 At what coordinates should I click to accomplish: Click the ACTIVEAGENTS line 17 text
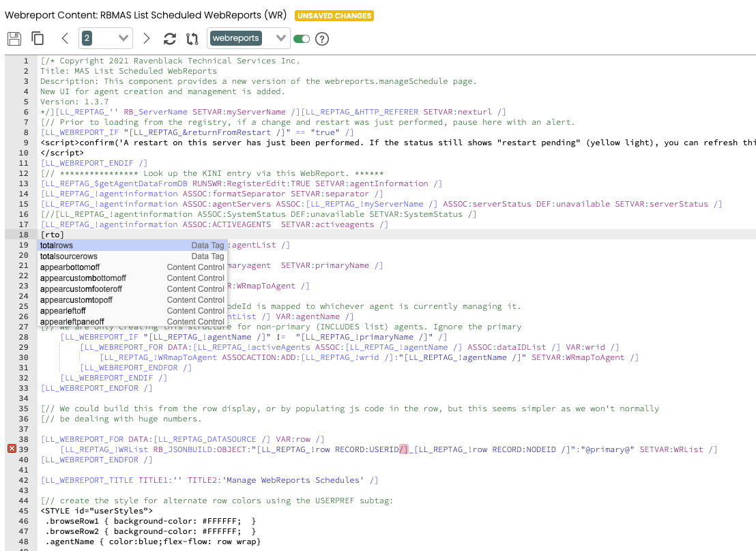click(214, 224)
